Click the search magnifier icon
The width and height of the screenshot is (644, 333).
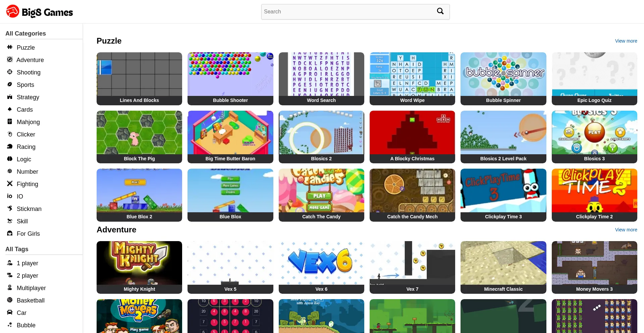[440, 11]
